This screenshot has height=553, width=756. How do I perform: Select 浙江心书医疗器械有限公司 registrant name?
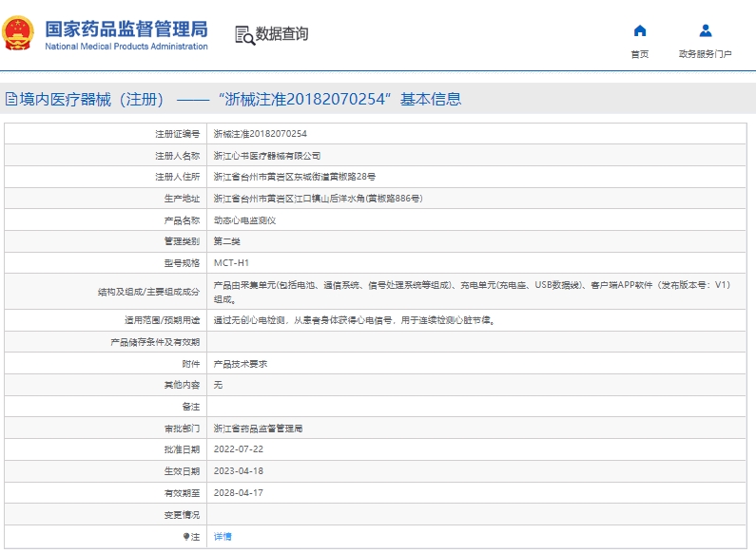pos(267,156)
